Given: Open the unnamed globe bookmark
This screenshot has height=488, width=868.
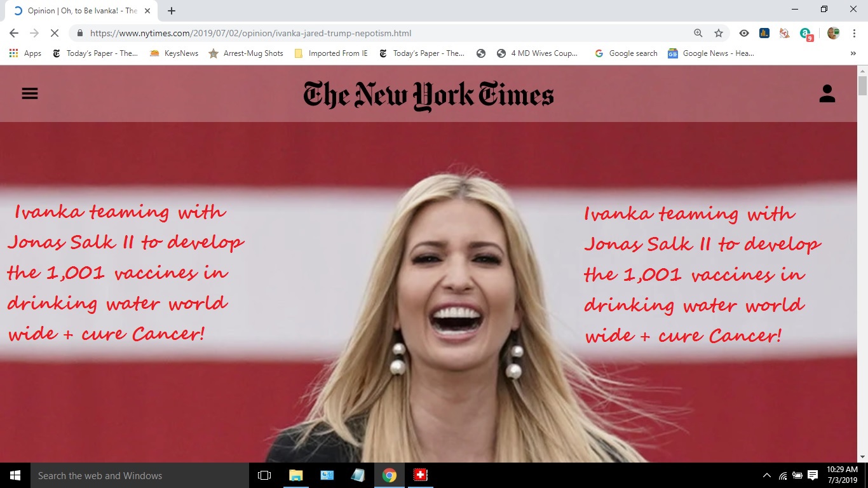Looking at the screenshot, I should click(481, 53).
